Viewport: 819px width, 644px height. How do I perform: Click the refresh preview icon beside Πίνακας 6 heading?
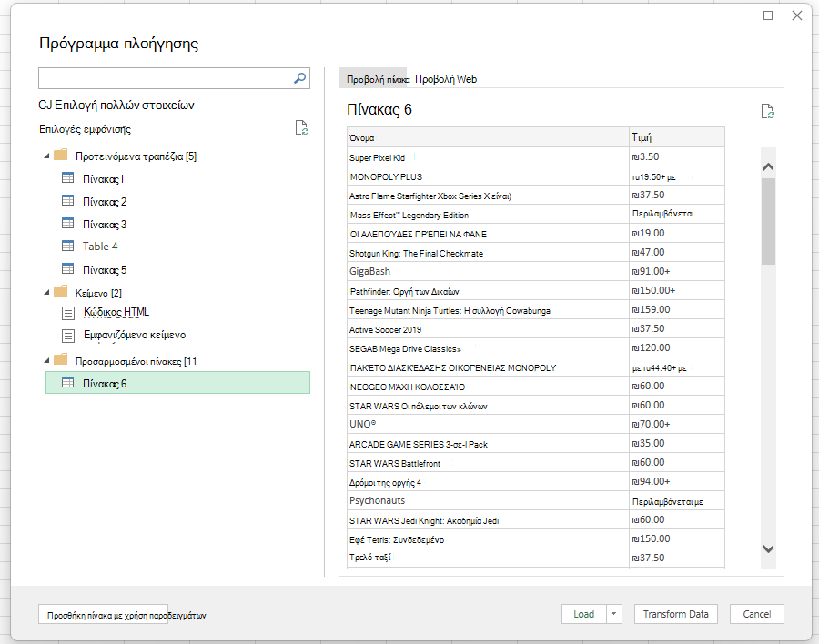(x=767, y=111)
